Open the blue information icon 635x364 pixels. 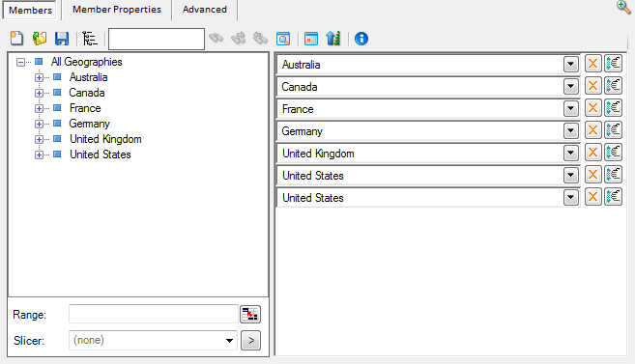tap(361, 39)
